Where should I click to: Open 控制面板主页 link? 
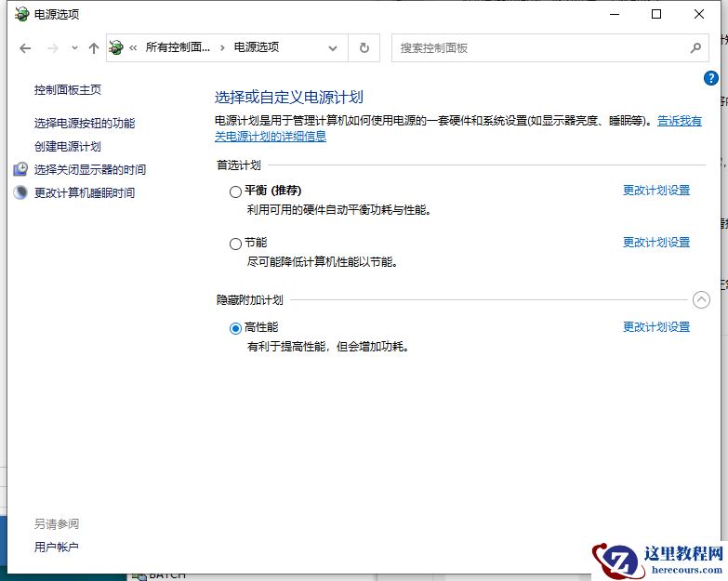coord(68,89)
